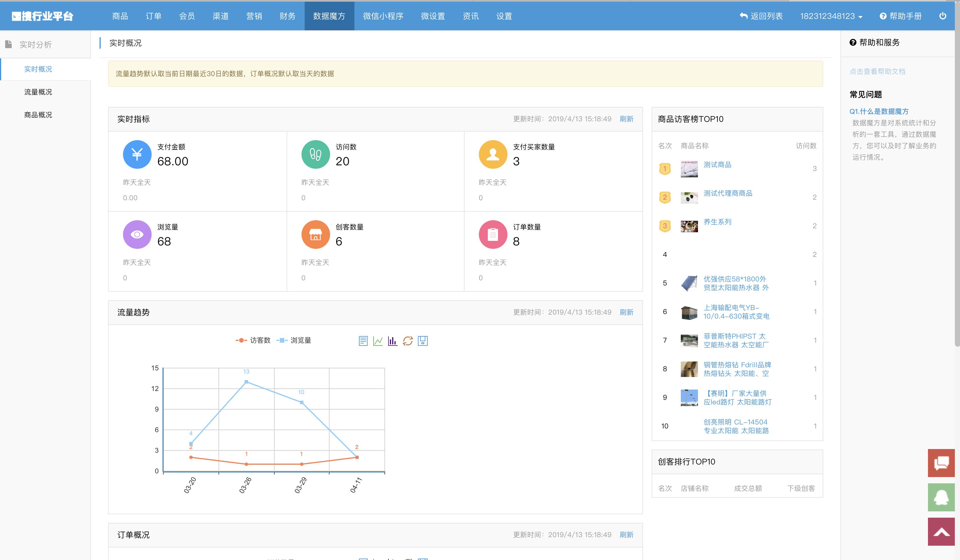Open the 财务 menu
The height and width of the screenshot is (560, 960).
click(287, 16)
